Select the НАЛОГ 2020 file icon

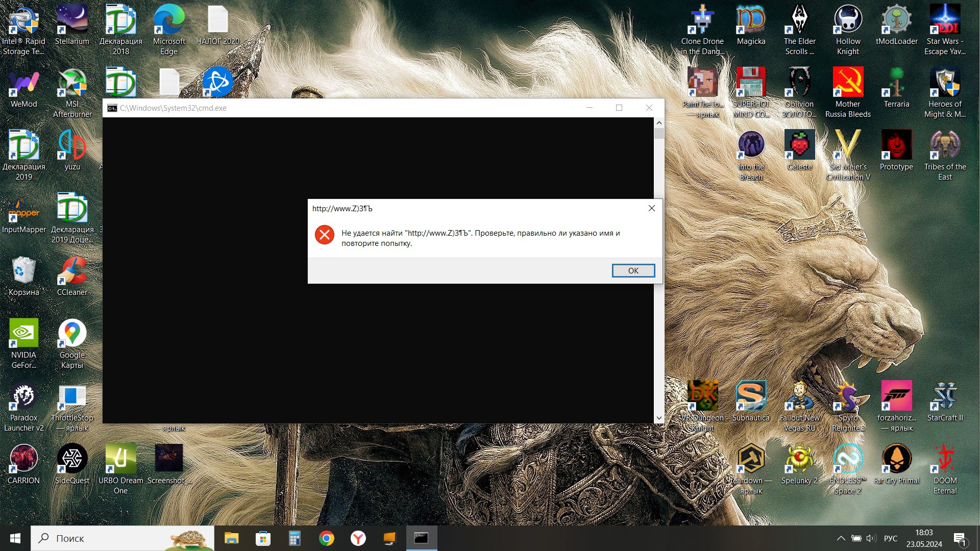click(217, 26)
